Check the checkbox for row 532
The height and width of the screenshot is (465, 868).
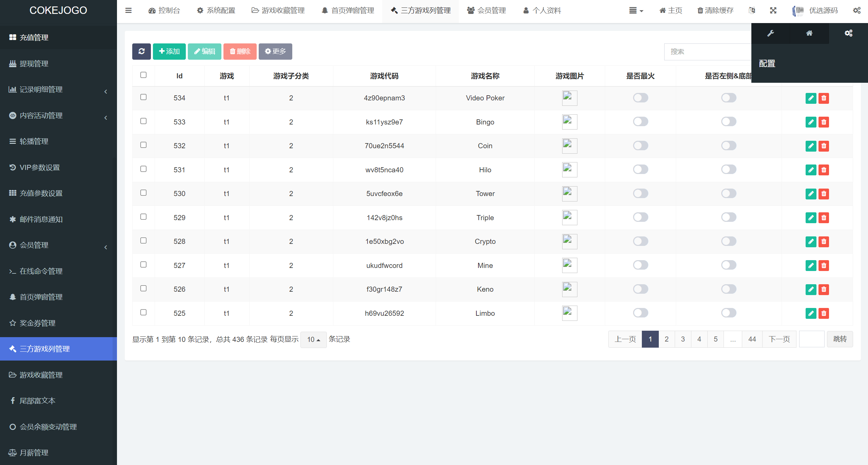click(x=143, y=145)
